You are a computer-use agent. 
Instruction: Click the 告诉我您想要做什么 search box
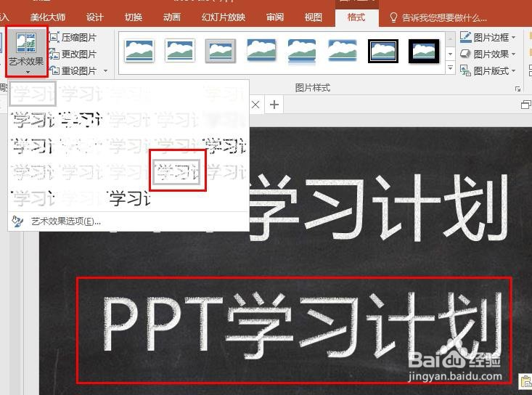point(438,17)
